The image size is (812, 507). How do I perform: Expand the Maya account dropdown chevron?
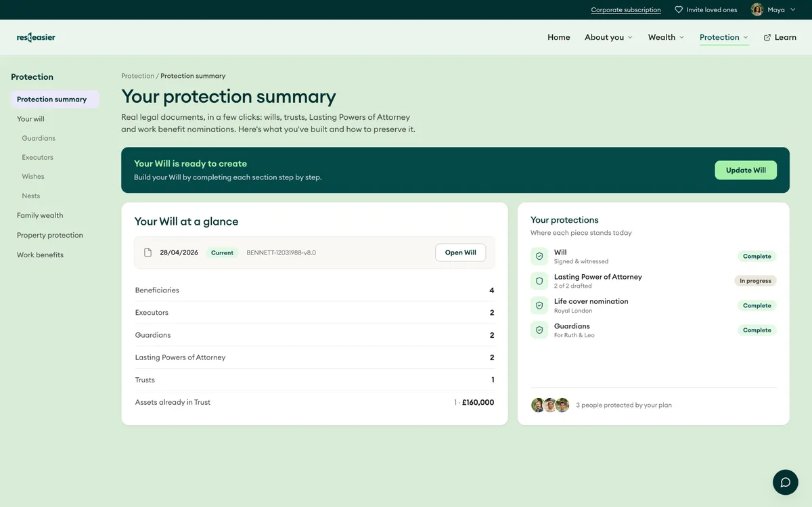793,9
